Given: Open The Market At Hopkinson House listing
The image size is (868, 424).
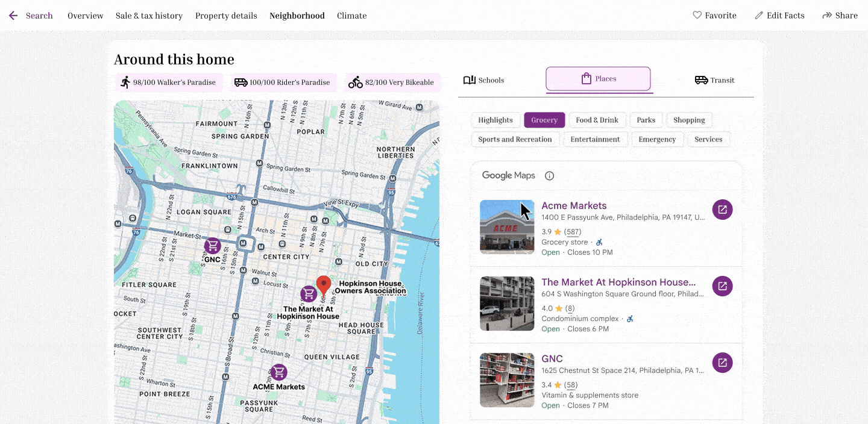Looking at the screenshot, I should (x=619, y=282).
